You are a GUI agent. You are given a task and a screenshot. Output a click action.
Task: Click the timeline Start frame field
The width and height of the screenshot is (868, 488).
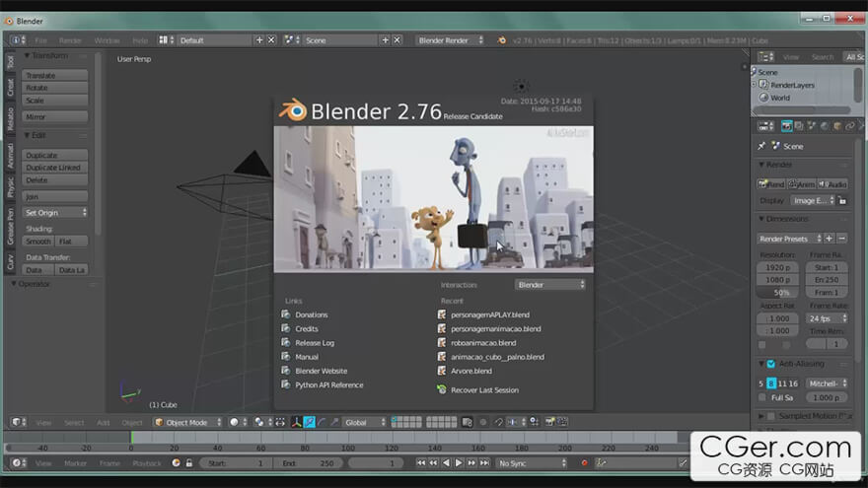236,463
